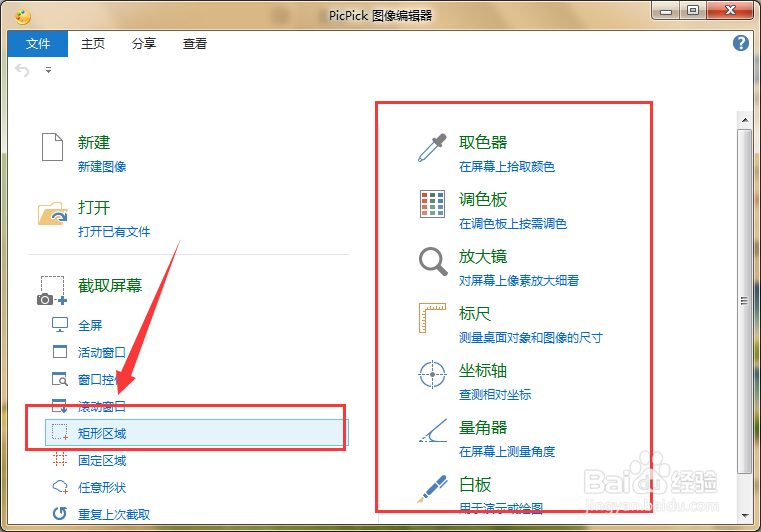Click the Fixed Region icon
The width and height of the screenshot is (761, 532).
(x=60, y=459)
